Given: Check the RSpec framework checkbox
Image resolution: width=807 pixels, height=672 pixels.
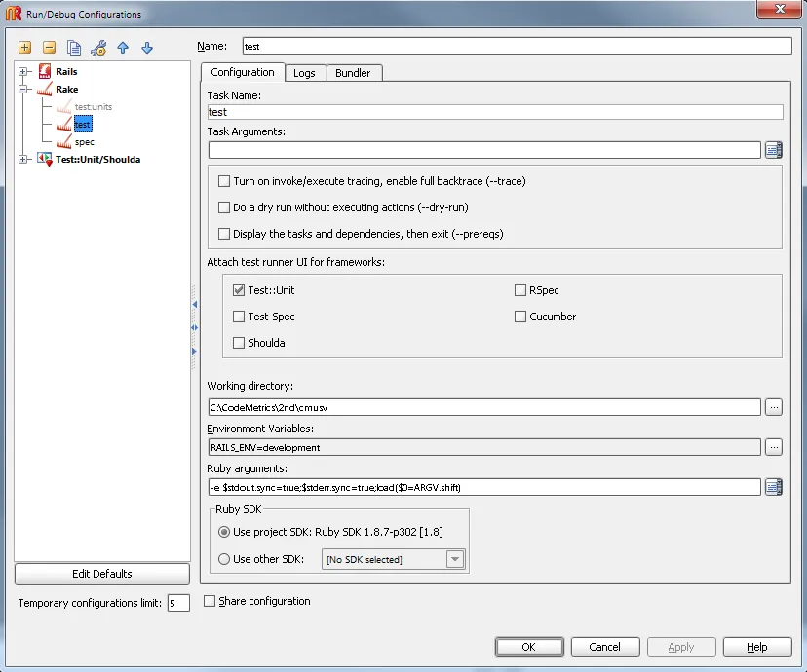Looking at the screenshot, I should 520,290.
